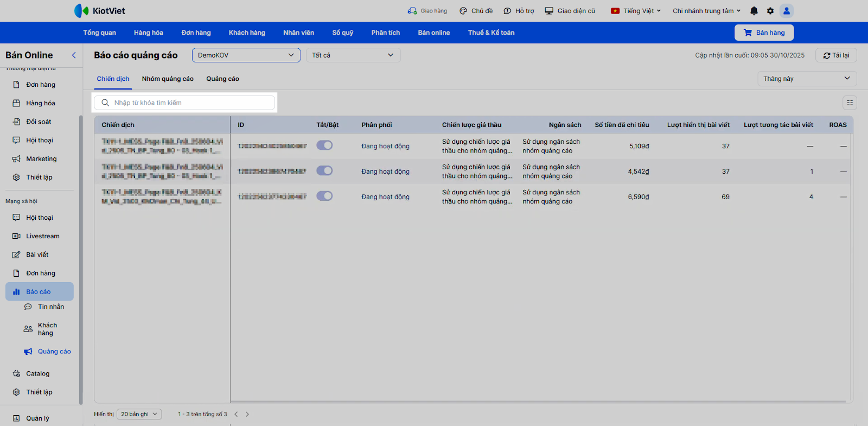
Task: Click the KiotViet logo
Action: [100, 11]
